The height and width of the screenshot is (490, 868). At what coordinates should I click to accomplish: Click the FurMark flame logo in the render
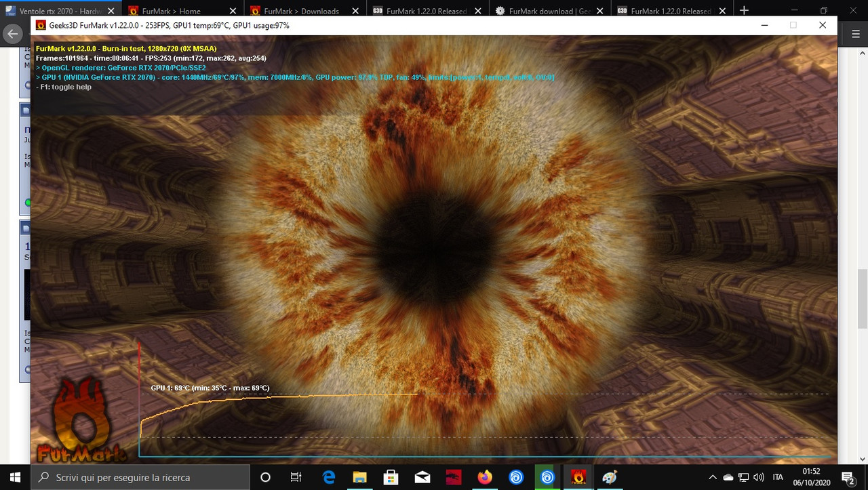tap(82, 421)
